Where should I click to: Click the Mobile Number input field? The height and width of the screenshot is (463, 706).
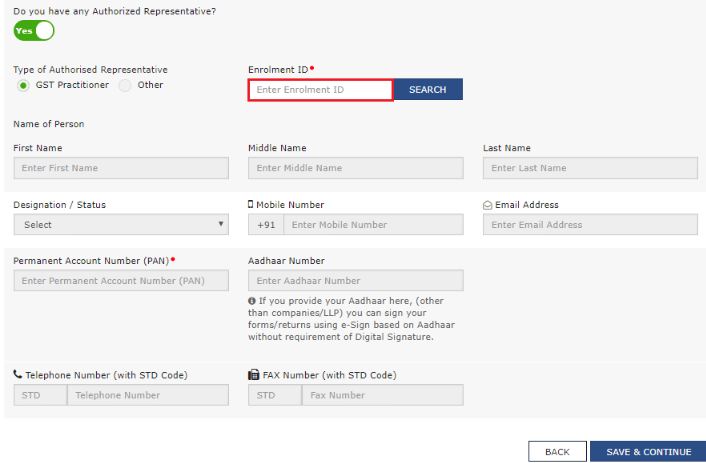tap(373, 225)
